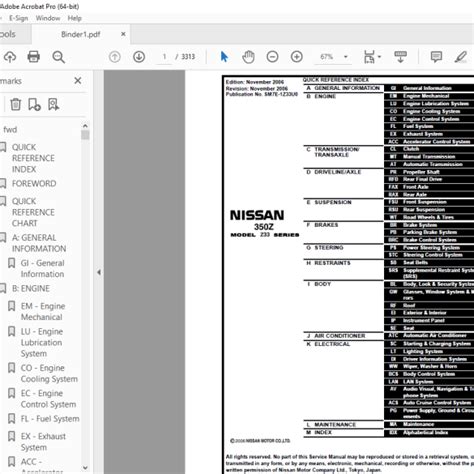Click Fuel System link in index
This screenshot has width=474, height=474.
click(418, 126)
